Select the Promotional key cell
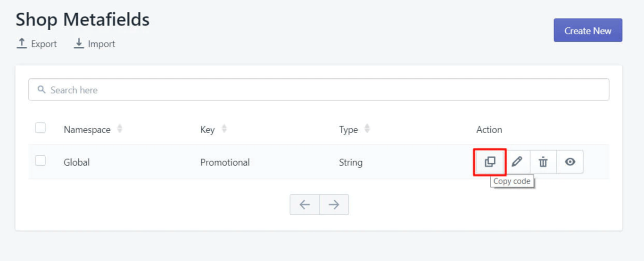 225,162
